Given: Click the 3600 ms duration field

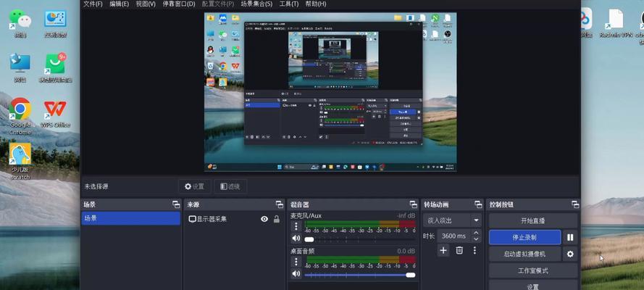Looking at the screenshot, I should pos(453,236).
